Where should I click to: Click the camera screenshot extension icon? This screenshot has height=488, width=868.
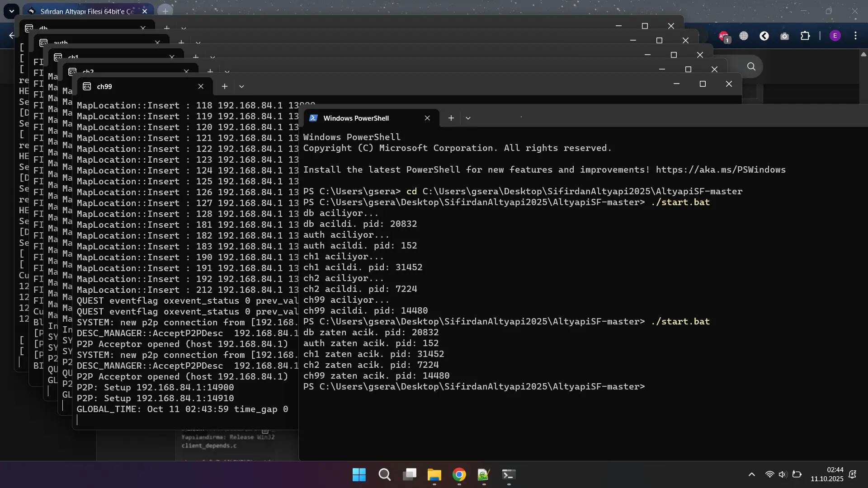[784, 36]
